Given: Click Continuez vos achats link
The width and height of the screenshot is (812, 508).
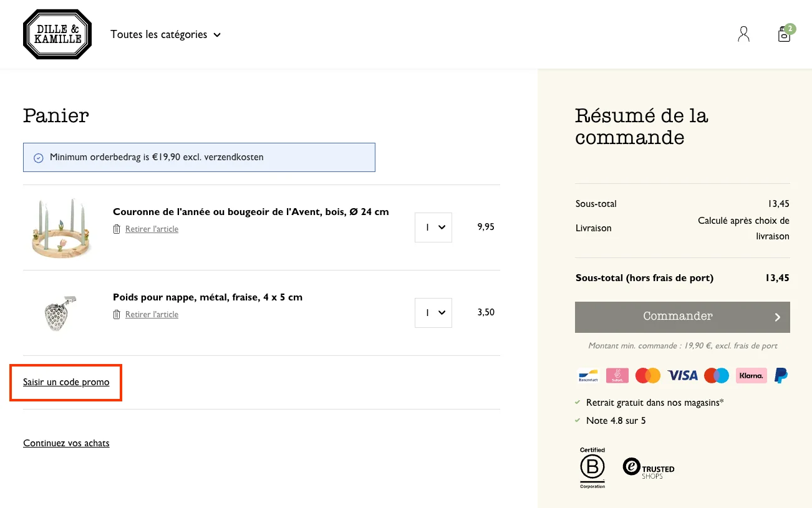Looking at the screenshot, I should [x=66, y=443].
